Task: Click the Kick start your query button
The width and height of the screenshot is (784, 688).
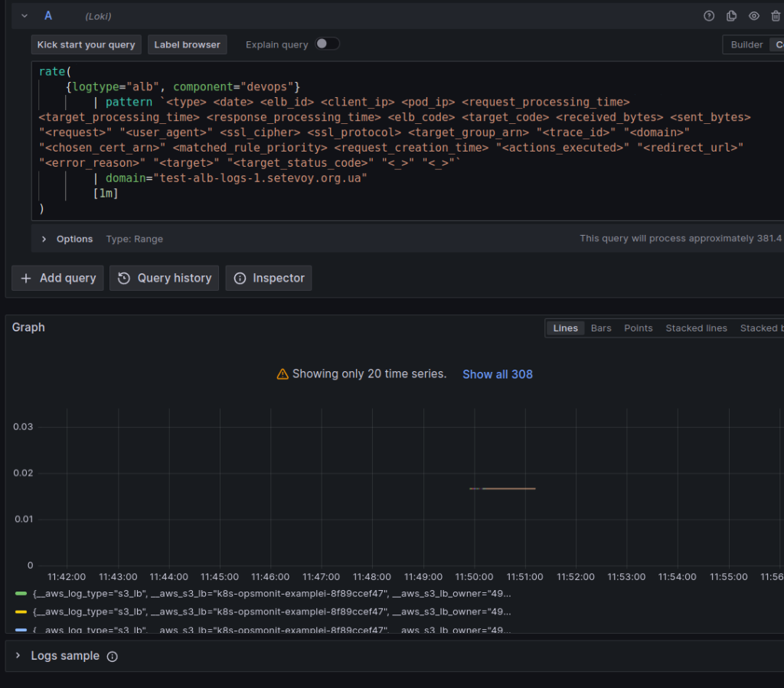Action: 86,44
